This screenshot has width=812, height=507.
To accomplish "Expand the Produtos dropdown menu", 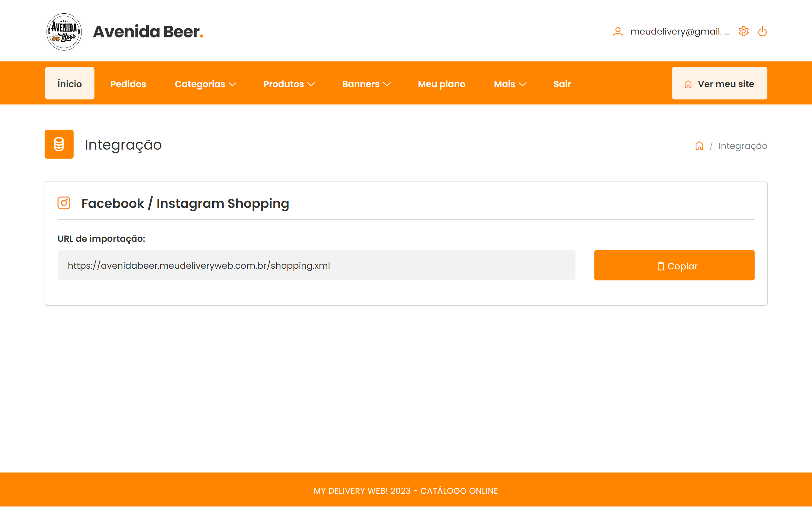I will (289, 84).
